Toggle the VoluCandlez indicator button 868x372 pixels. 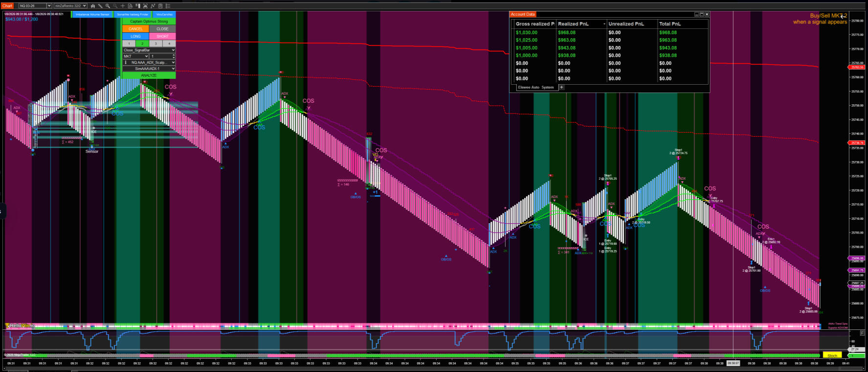164,15
